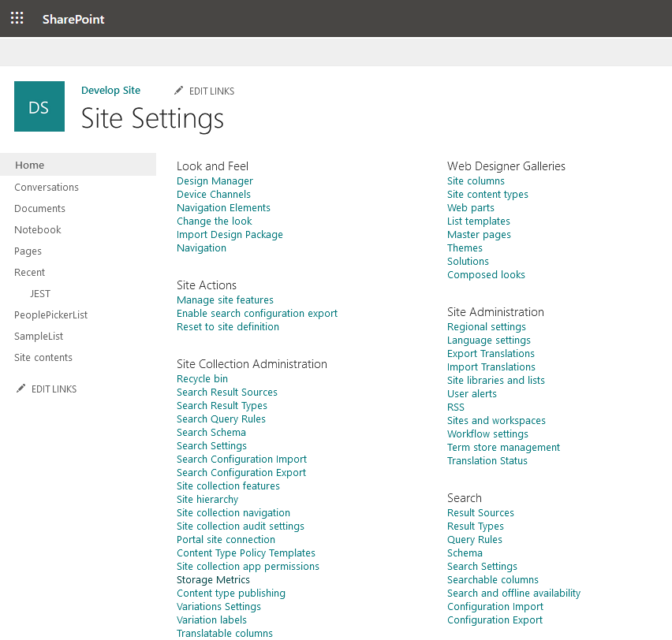
Task: Open Site hierarchy
Action: 207,500
